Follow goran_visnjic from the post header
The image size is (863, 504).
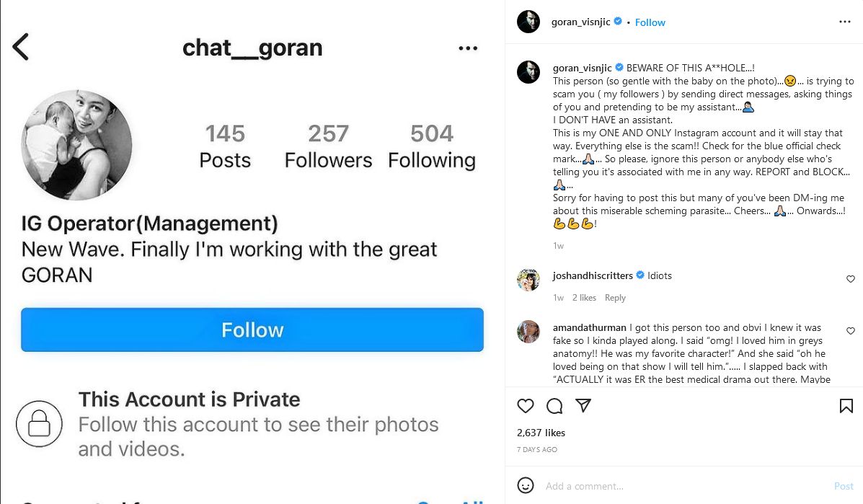[650, 22]
